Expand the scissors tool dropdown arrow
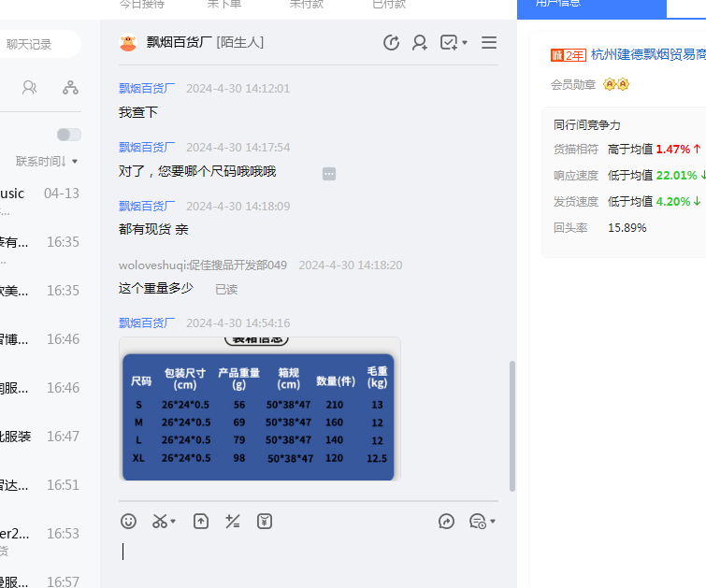The height and width of the screenshot is (588, 706). (x=173, y=523)
